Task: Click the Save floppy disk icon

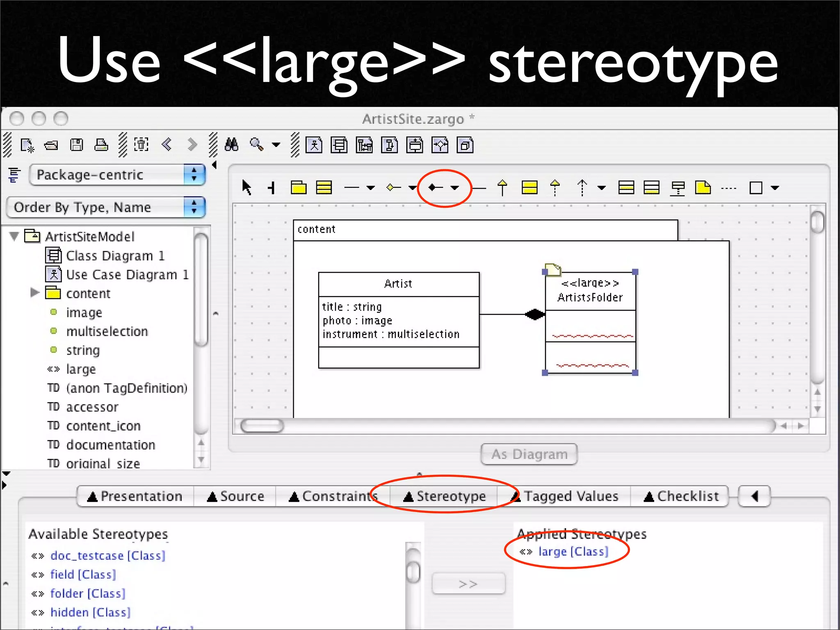Action: (77, 145)
